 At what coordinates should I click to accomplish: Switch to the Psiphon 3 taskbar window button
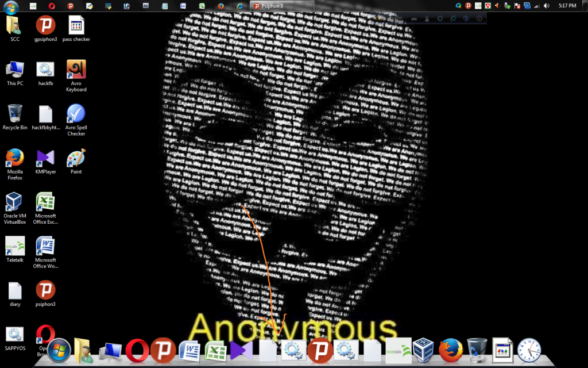283,6
